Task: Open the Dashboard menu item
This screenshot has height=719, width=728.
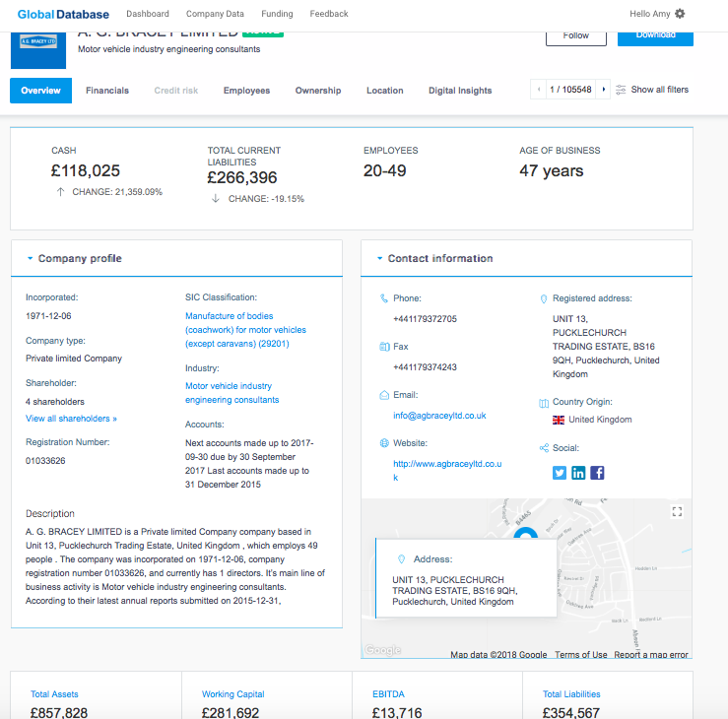Action: [x=148, y=14]
